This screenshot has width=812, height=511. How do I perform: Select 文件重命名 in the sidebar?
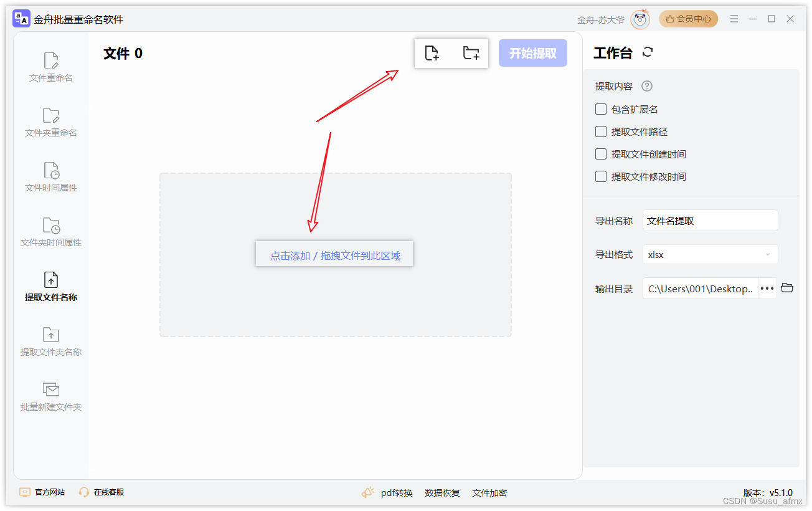click(x=51, y=68)
